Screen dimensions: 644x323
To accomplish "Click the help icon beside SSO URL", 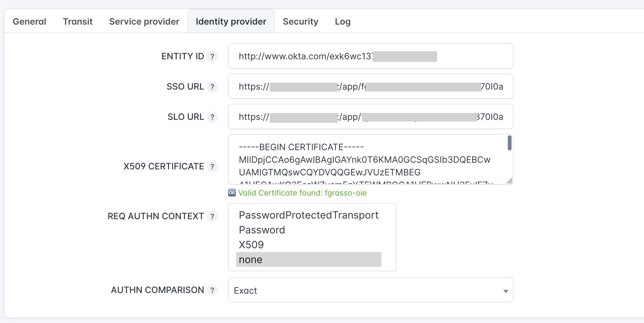I will coord(212,87).
